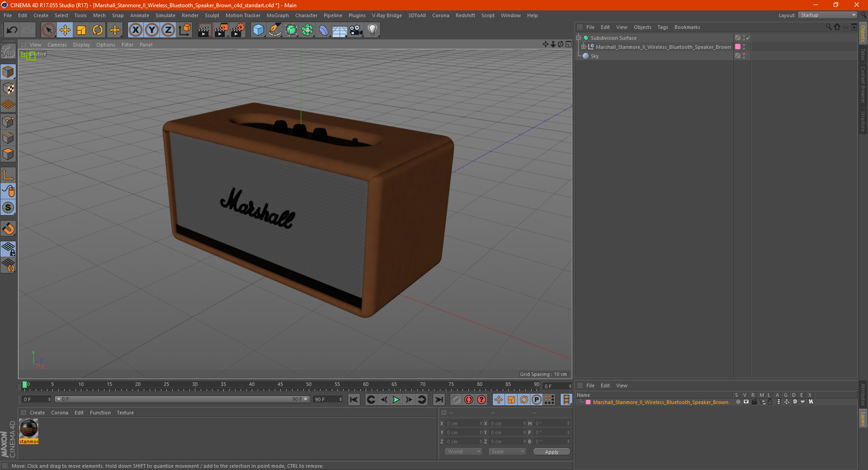The image size is (868, 470).
Task: Click the green Array modeling icon
Action: click(x=307, y=30)
